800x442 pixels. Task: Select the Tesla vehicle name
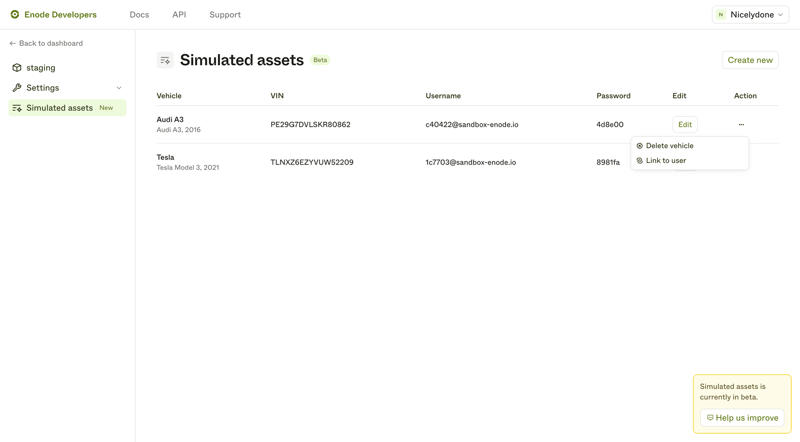[165, 157]
